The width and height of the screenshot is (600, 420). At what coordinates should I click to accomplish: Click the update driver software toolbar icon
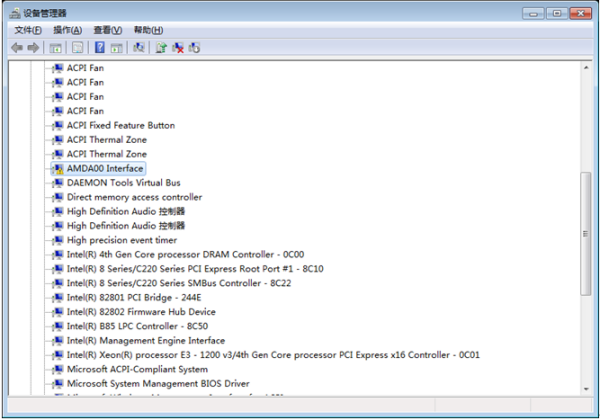coord(160,47)
